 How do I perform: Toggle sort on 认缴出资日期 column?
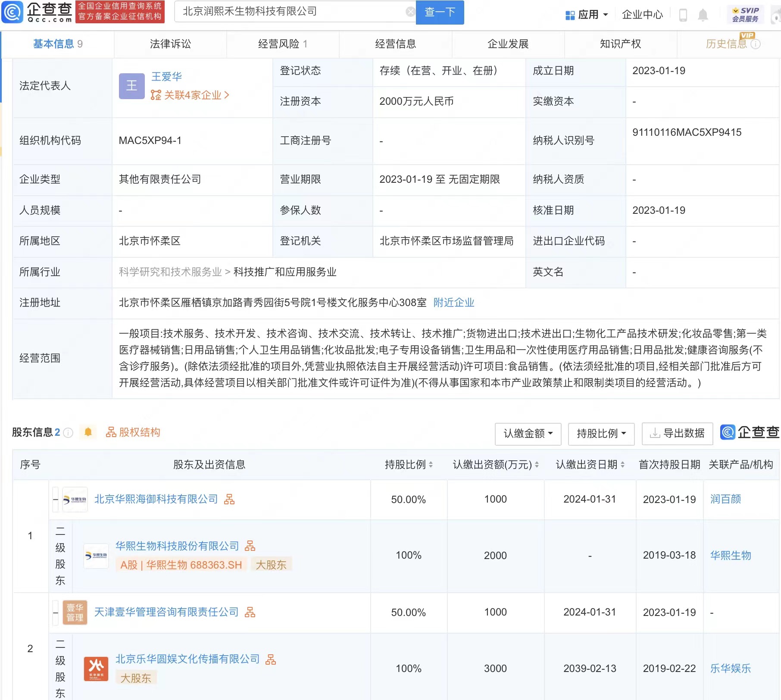click(622, 465)
